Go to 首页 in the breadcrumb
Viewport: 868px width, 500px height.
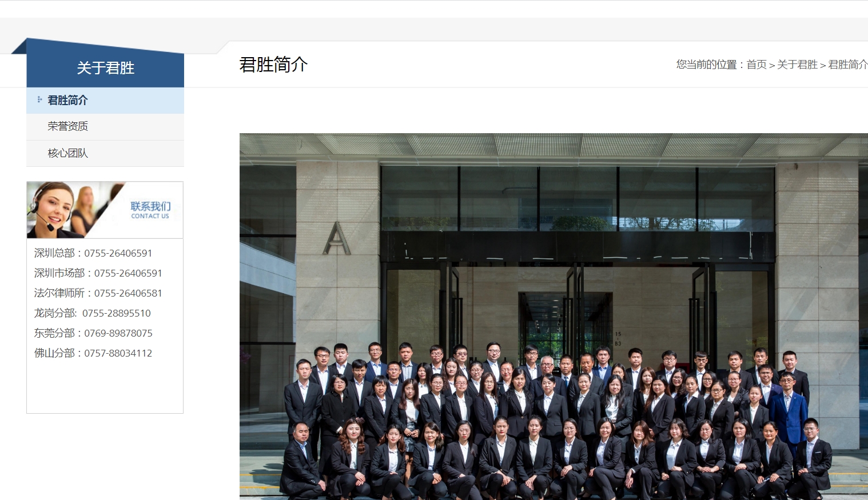[756, 65]
